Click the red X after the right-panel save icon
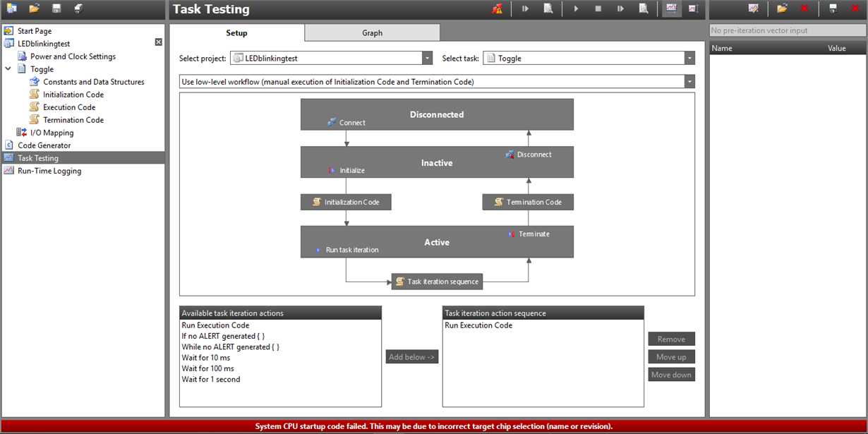The width and height of the screenshot is (868, 434). (x=855, y=8)
